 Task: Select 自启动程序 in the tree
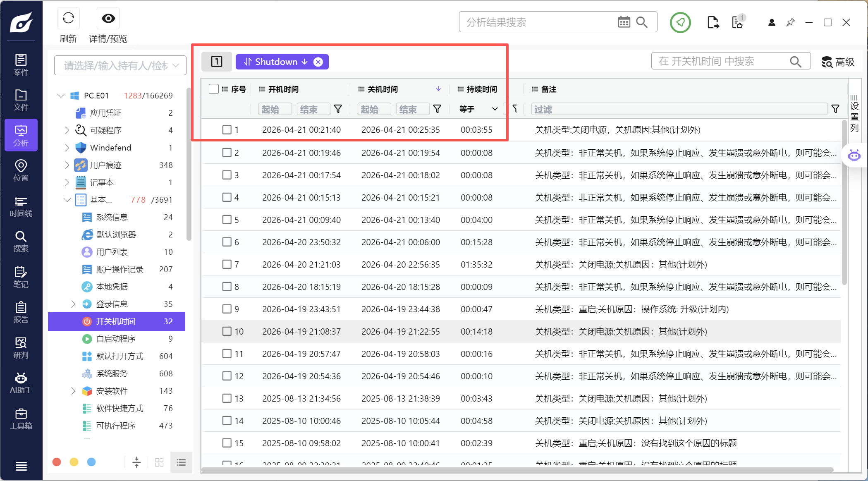click(x=117, y=339)
